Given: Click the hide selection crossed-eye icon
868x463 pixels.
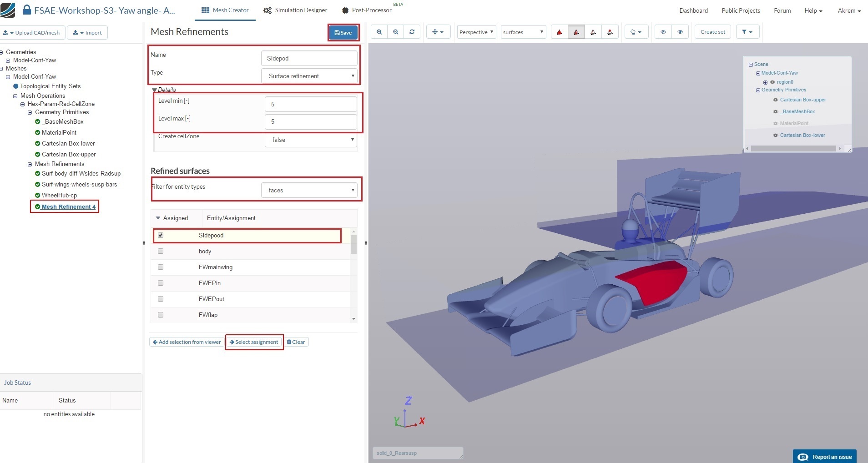Looking at the screenshot, I should 663,32.
